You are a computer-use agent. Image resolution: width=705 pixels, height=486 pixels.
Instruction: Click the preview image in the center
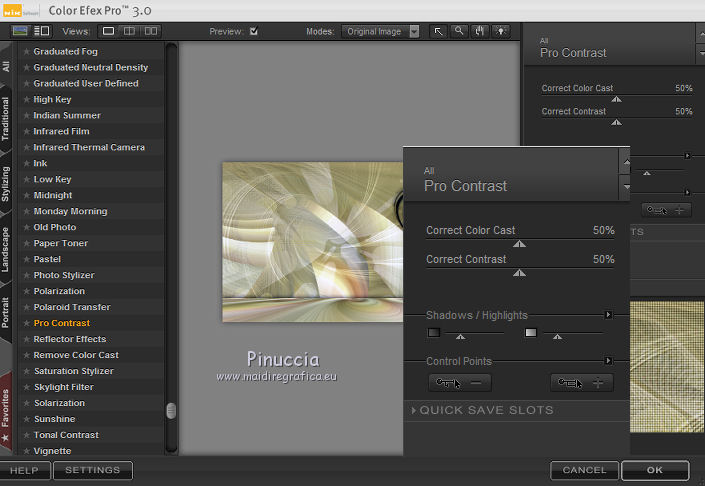coord(312,242)
